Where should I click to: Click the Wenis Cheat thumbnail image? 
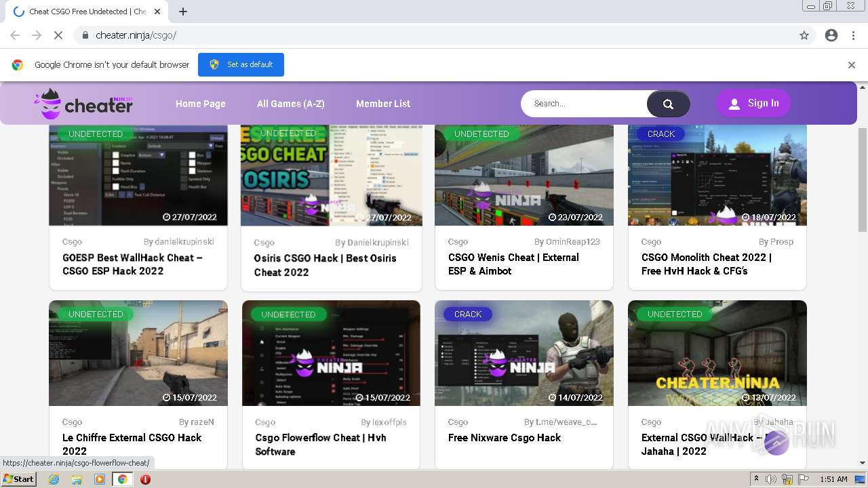(x=524, y=175)
